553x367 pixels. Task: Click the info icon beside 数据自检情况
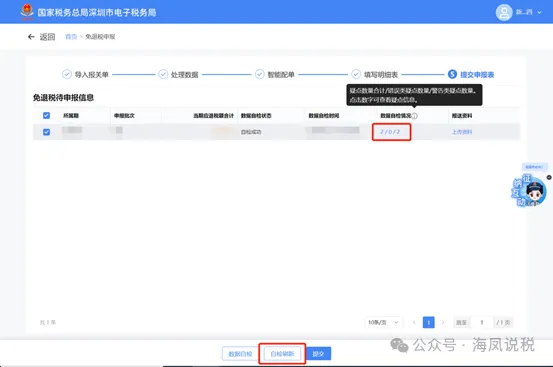(415, 116)
